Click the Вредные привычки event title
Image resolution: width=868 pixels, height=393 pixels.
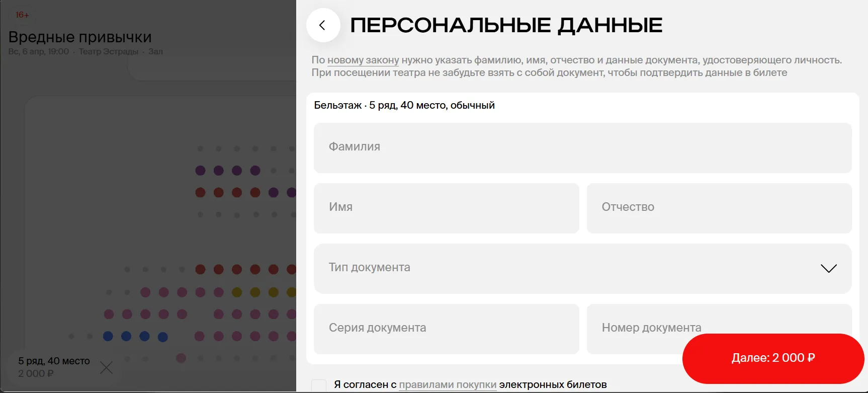coord(80,37)
